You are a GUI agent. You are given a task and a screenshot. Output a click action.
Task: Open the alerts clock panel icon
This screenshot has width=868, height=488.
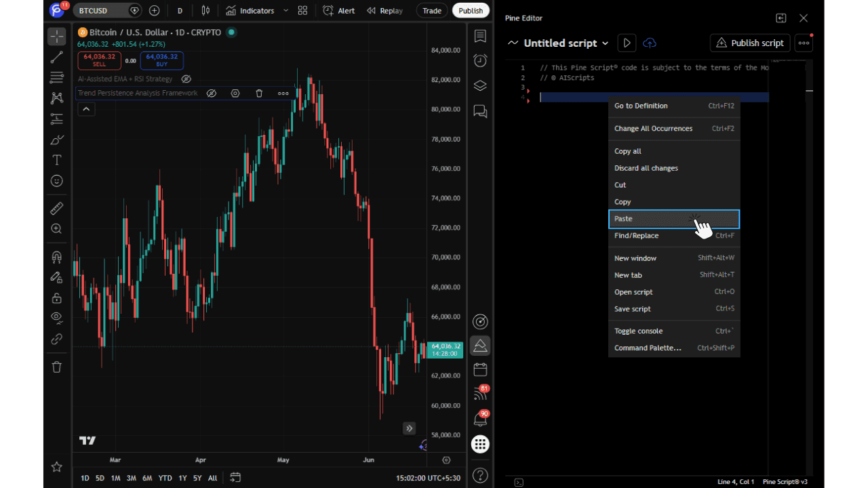(x=480, y=60)
